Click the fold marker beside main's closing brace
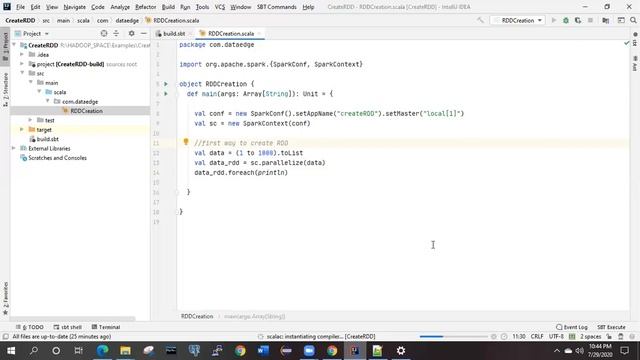Viewport: 640px width, 360px height. click(178, 192)
